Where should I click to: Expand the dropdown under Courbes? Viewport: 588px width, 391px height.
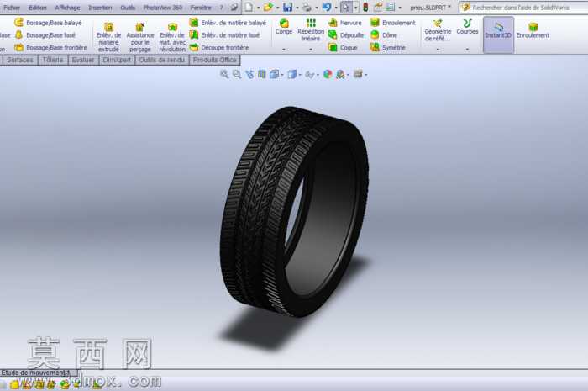click(x=467, y=49)
